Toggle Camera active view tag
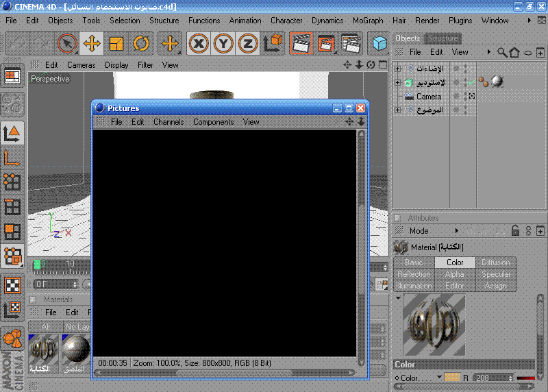This screenshot has height=392, width=548. [472, 96]
